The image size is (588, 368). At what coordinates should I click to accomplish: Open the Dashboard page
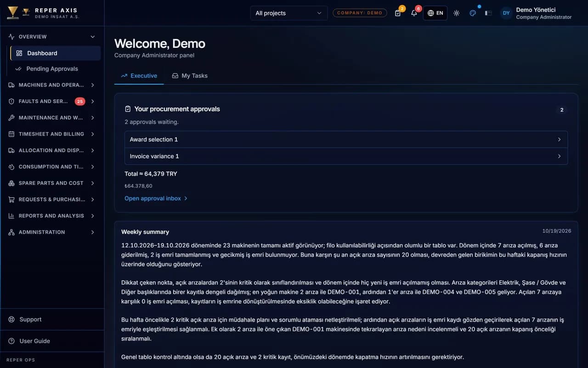click(x=56, y=53)
